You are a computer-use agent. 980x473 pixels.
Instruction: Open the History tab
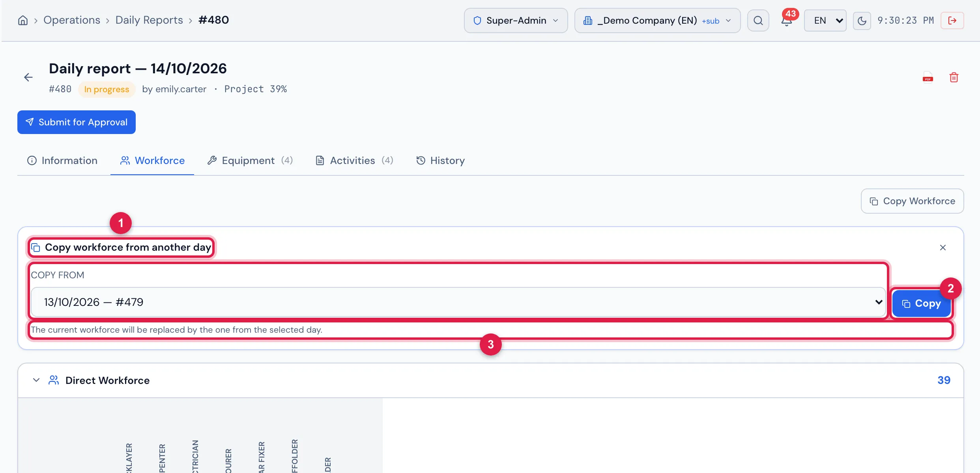440,160
